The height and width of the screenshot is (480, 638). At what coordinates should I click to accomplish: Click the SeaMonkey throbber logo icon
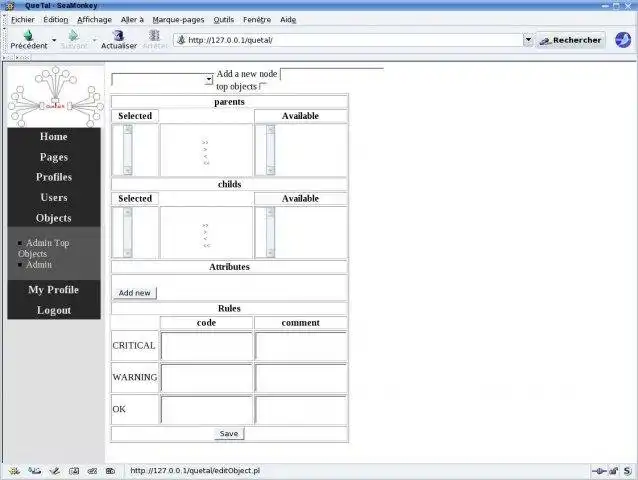tap(623, 40)
